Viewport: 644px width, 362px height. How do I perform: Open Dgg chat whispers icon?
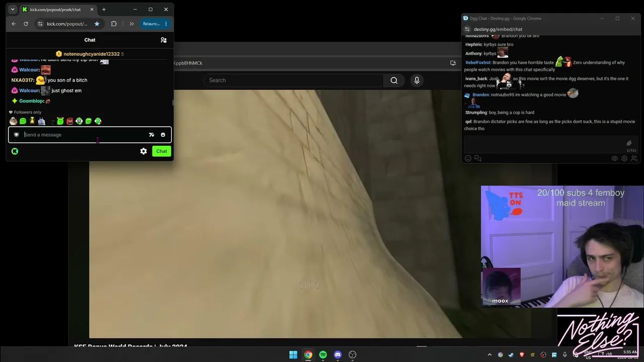pyautogui.click(x=477, y=158)
